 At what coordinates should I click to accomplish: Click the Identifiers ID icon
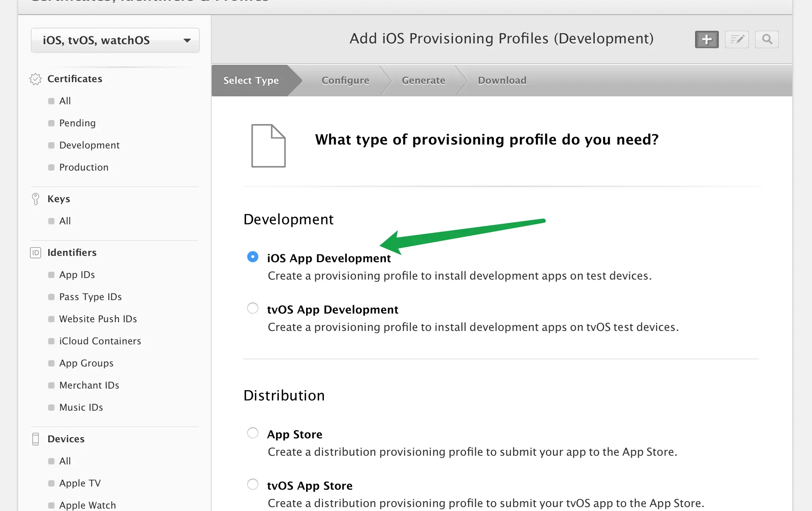point(36,253)
